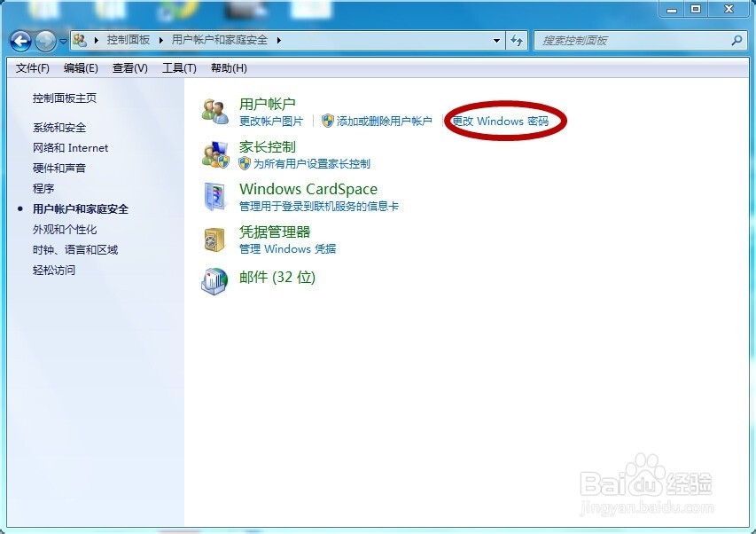Close the Control Panel window

click(x=729, y=9)
